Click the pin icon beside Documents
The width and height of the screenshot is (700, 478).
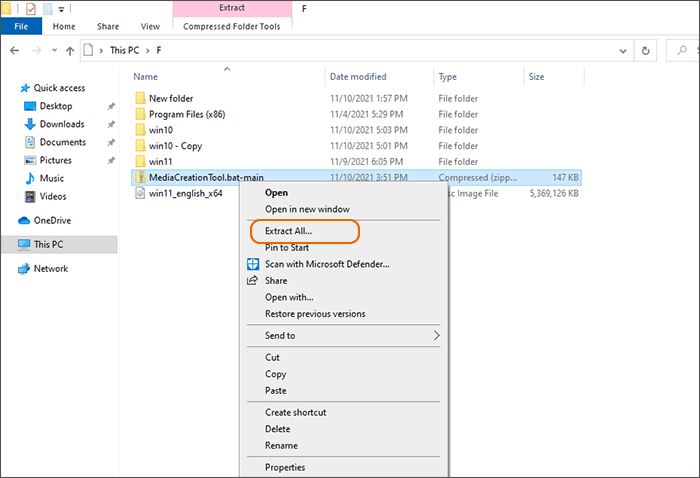tap(111, 142)
